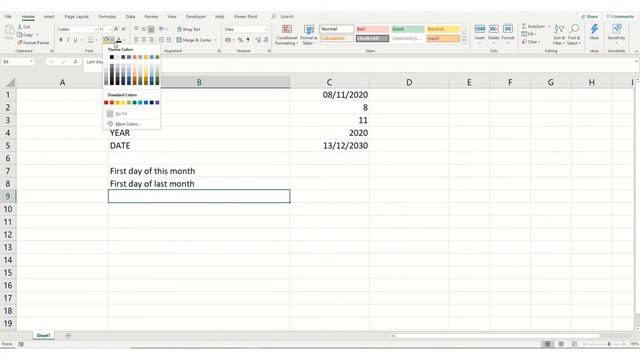
Task: Open the Borders icon in the Font group
Action: coord(91,40)
